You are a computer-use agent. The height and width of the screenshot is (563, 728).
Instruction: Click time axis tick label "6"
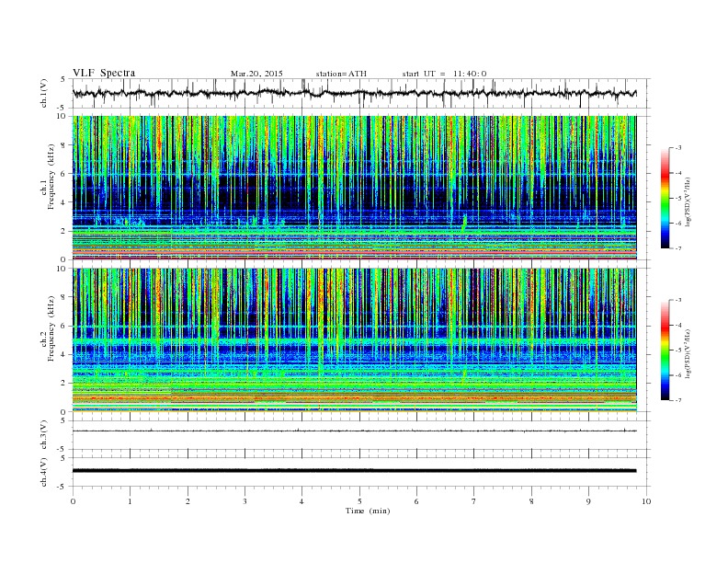click(x=416, y=501)
